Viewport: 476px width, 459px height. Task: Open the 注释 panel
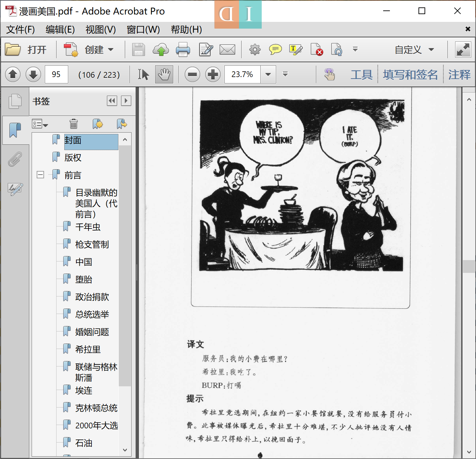[459, 74]
